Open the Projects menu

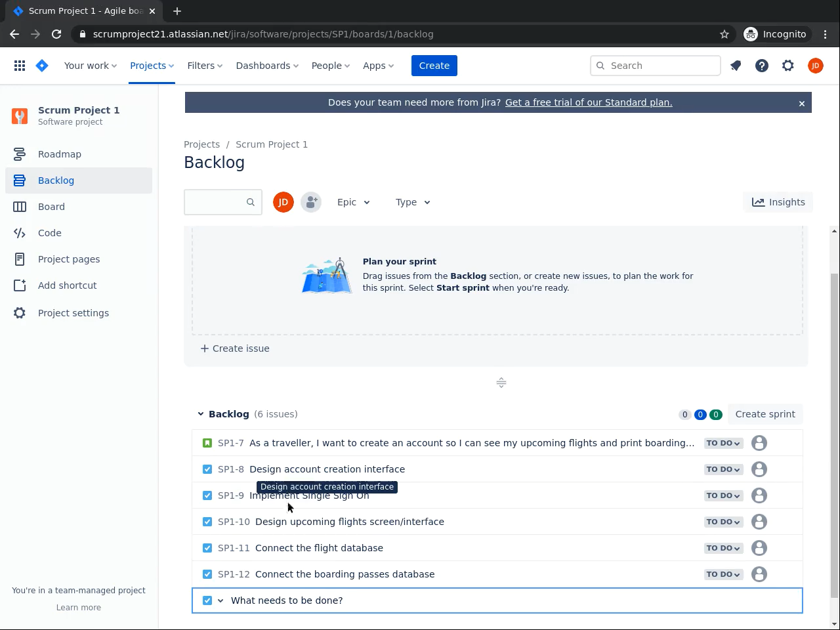152,66
